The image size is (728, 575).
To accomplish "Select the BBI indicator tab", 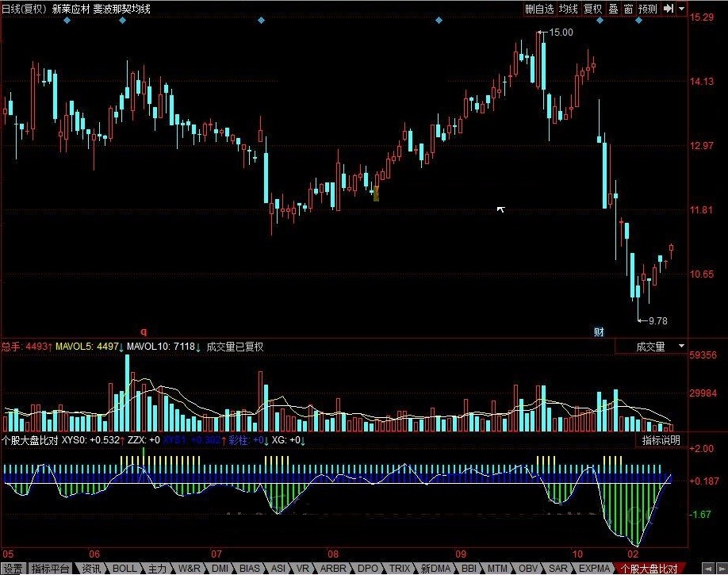I will point(469,569).
